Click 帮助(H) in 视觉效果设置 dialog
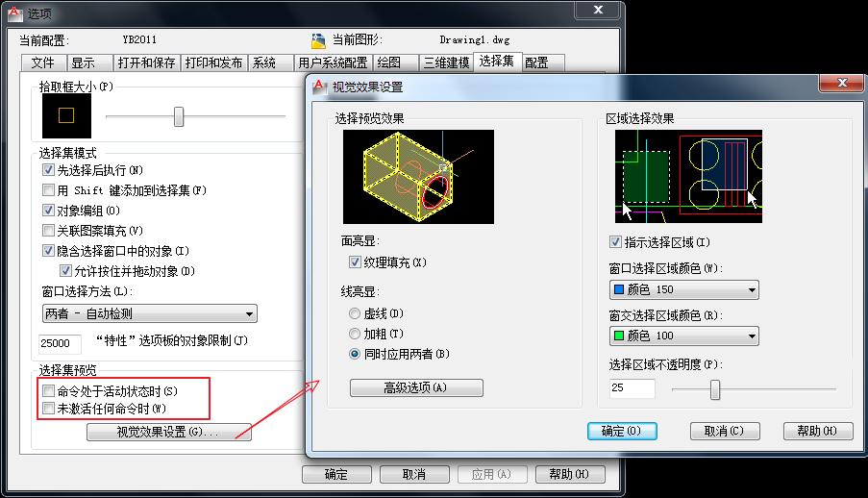The width and height of the screenshot is (868, 498). (x=818, y=431)
